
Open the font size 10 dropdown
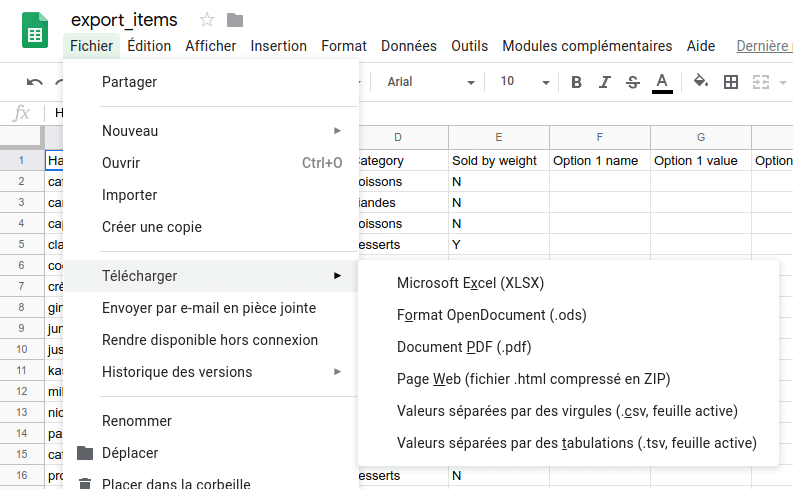tap(524, 82)
